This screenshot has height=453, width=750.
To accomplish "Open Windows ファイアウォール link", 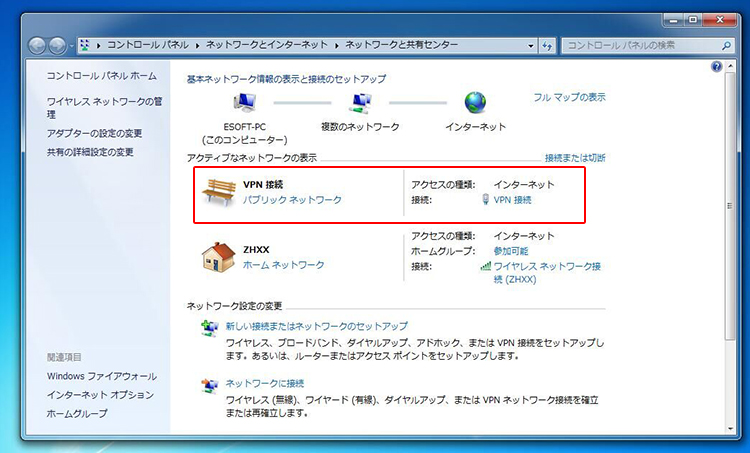I will [x=101, y=376].
